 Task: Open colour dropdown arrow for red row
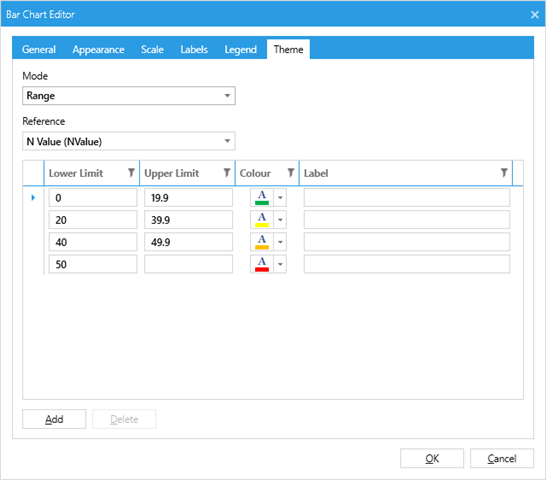[280, 264]
